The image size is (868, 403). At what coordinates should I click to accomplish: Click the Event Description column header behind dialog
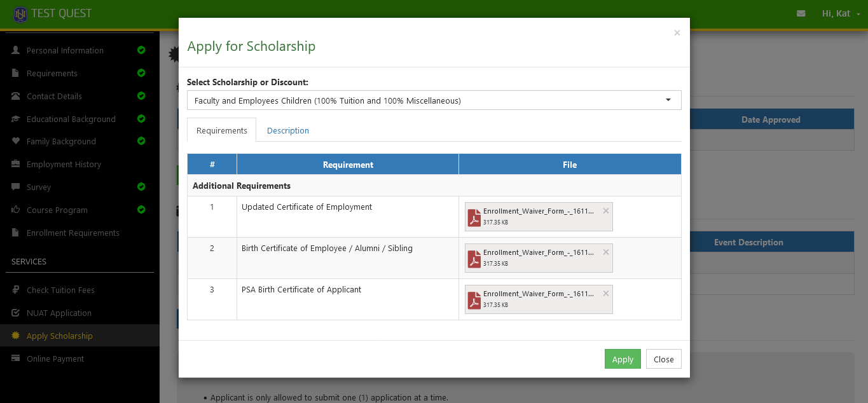(x=748, y=242)
